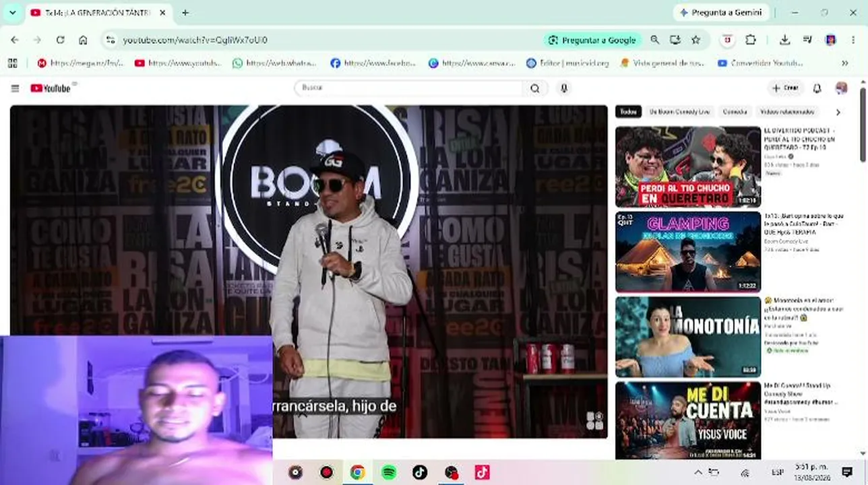Open the YouTube account avatar menu
This screenshot has height=485, width=868.
[841, 88]
